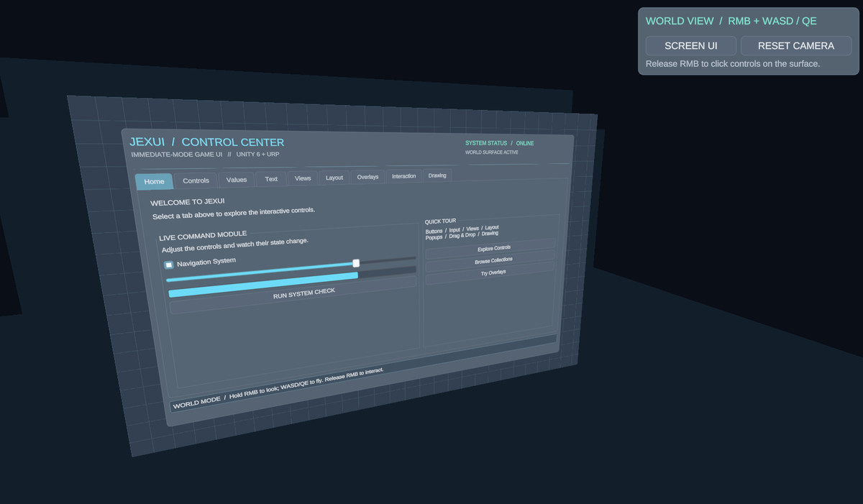Screen dimensions: 863x504
Task: Open the Values tab
Action: [237, 180]
